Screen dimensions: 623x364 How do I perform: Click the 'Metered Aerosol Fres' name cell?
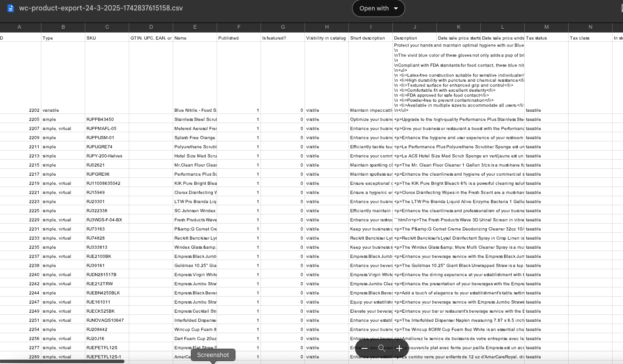[x=195, y=128]
